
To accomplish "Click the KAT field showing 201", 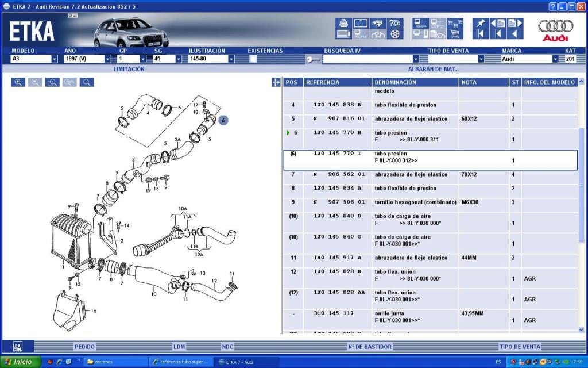I will [x=570, y=59].
